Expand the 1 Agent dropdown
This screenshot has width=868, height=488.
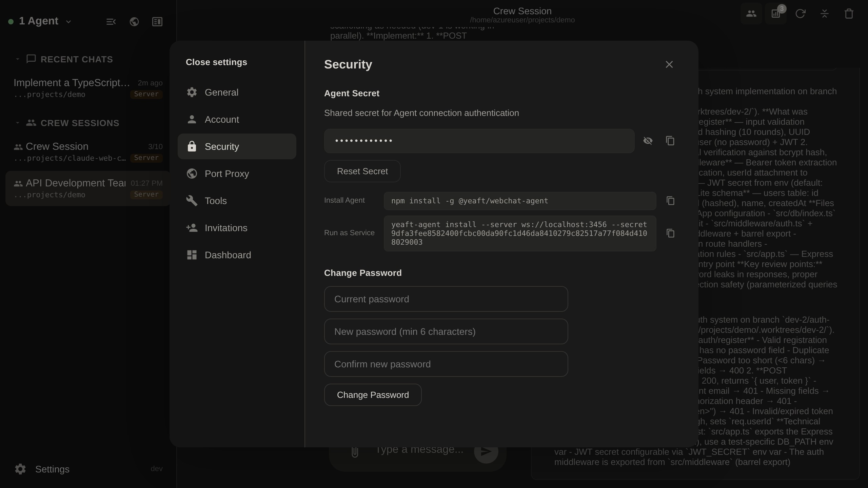(40, 21)
